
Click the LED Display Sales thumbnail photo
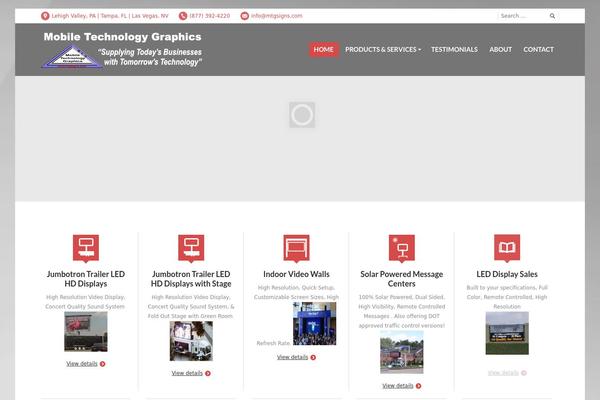coord(507,333)
